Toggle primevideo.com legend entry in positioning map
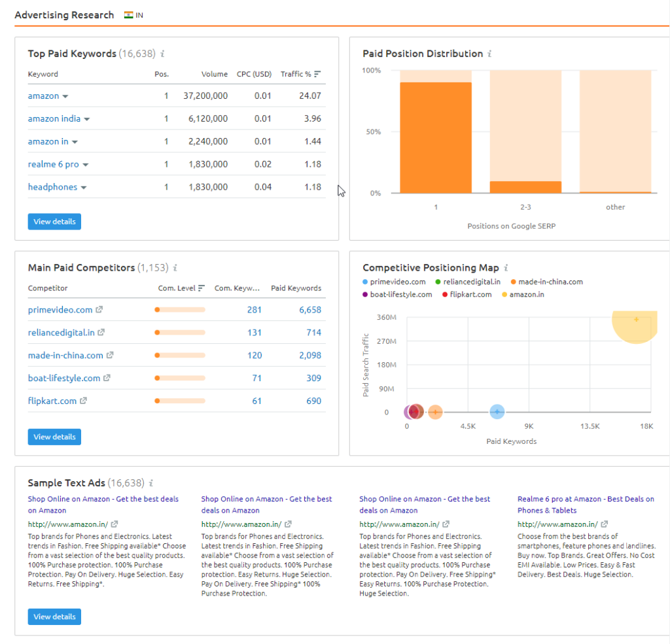 pos(394,282)
